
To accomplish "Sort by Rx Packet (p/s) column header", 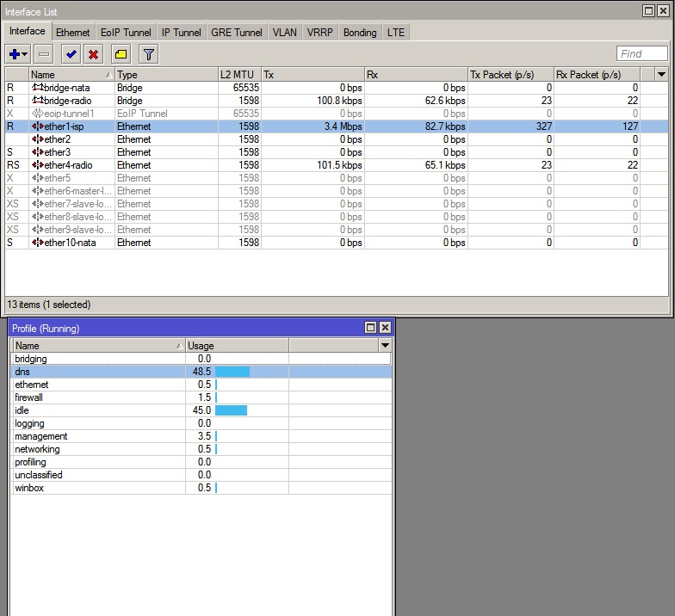I will click(598, 74).
